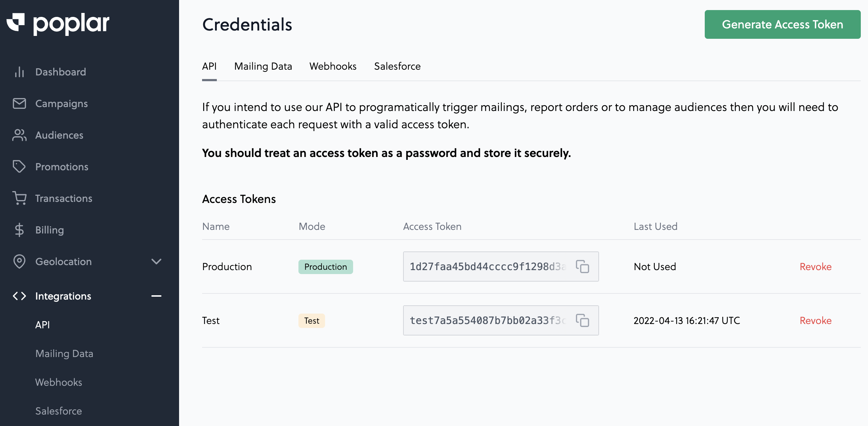Open Dashboard via bar chart icon
This screenshot has height=426, width=868.
click(19, 72)
